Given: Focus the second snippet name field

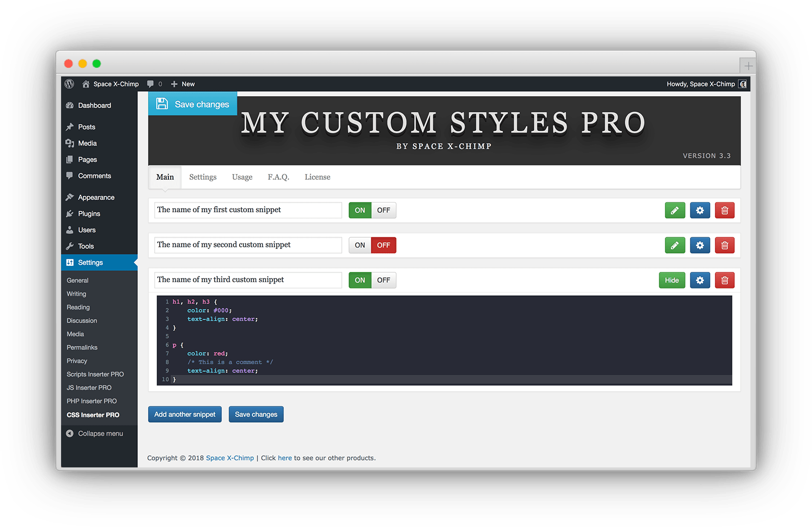Looking at the screenshot, I should point(248,245).
